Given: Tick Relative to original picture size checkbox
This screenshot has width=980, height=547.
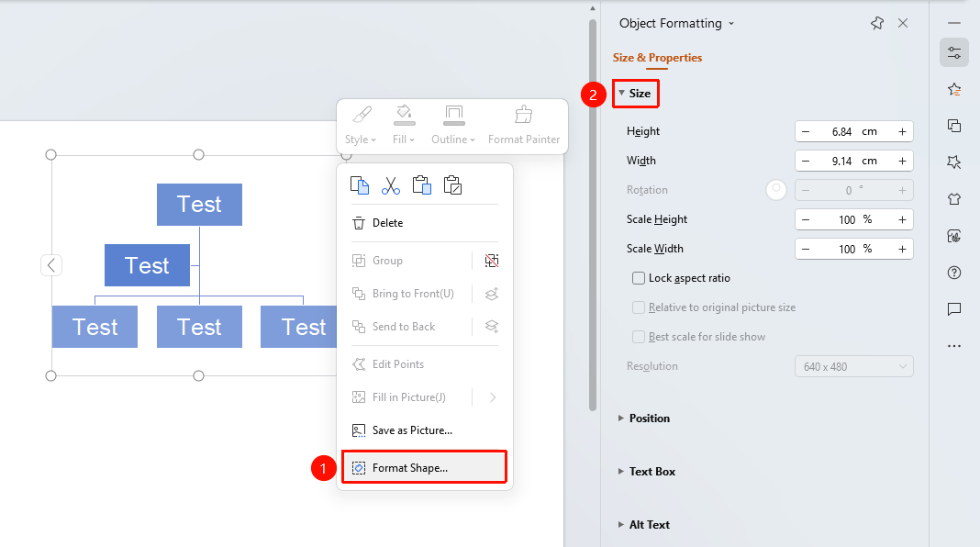Looking at the screenshot, I should tap(638, 307).
